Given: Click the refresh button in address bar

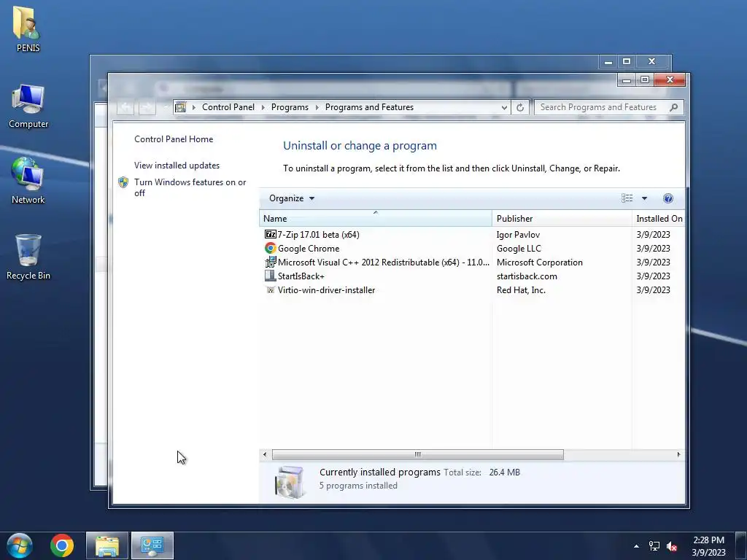Looking at the screenshot, I should pos(519,108).
